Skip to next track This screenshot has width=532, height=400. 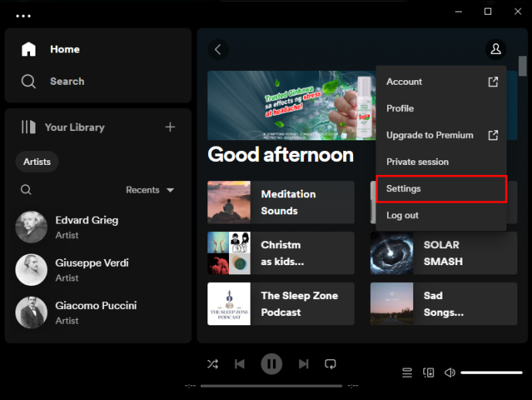pos(304,364)
